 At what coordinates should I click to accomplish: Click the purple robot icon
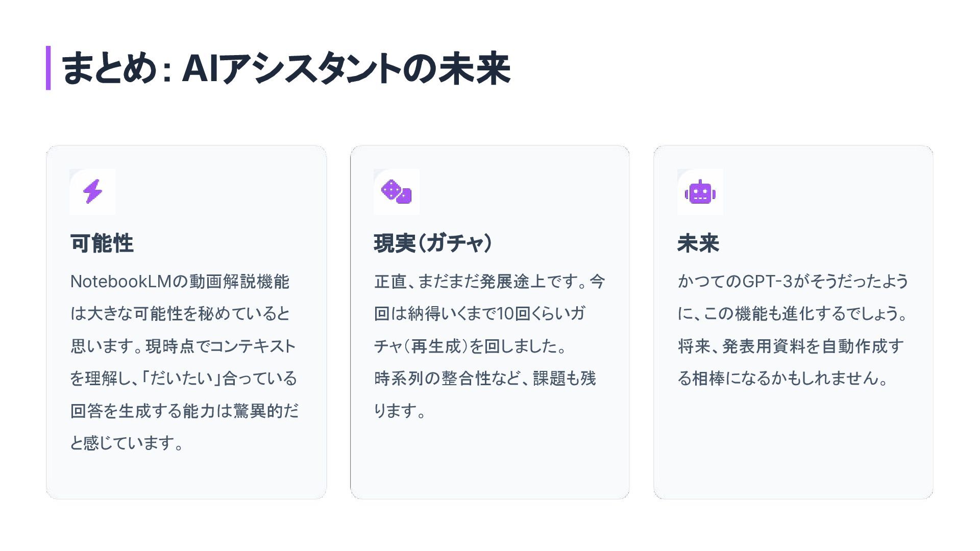pos(700,192)
